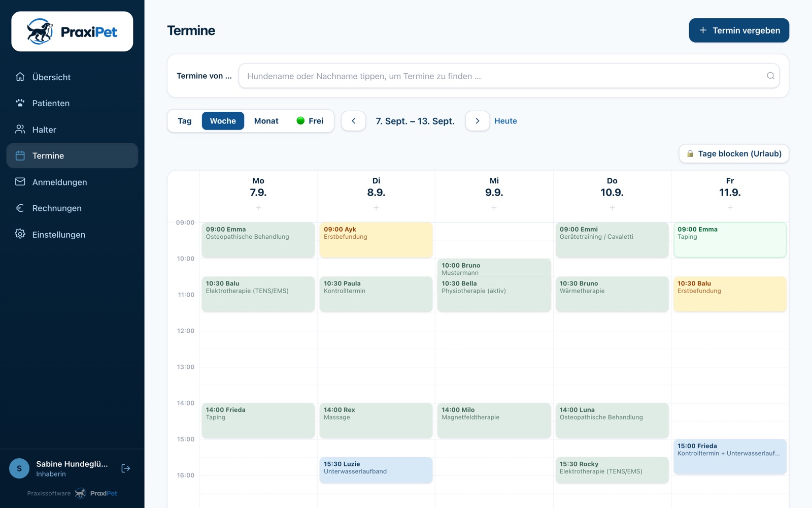812x508 pixels.
Task: Open Friday 09:00 Emma Taping appointment
Action: click(730, 240)
